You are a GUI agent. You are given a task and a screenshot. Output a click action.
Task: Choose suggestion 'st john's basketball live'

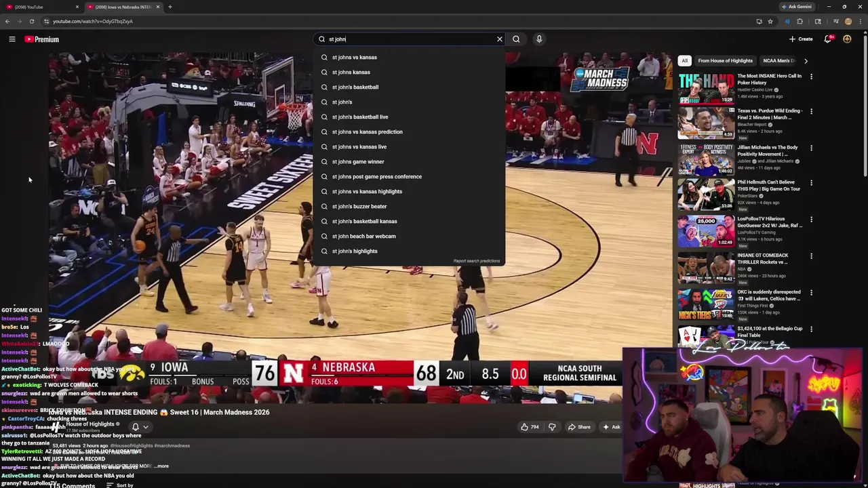410,117
